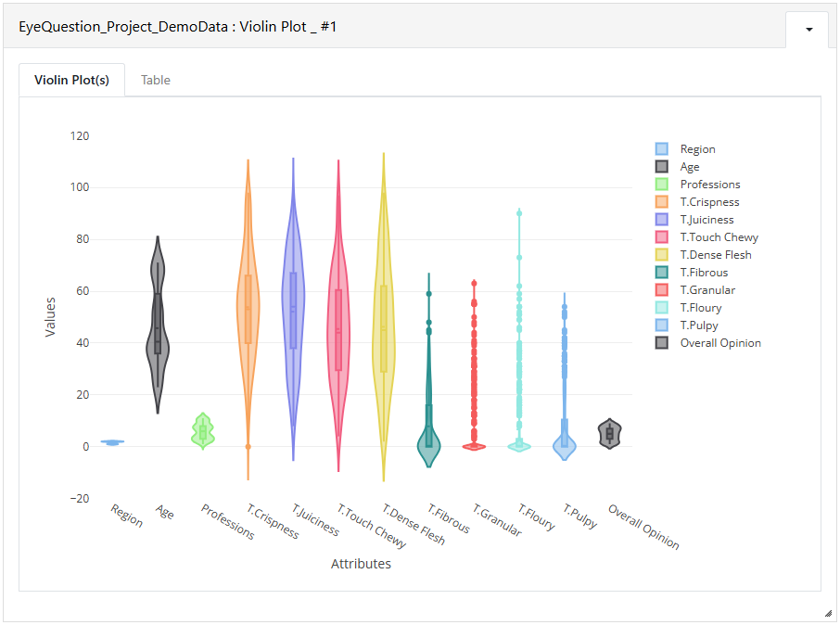Click the Professions green legend square
Screen dimensions: 840x625
[x=662, y=185]
